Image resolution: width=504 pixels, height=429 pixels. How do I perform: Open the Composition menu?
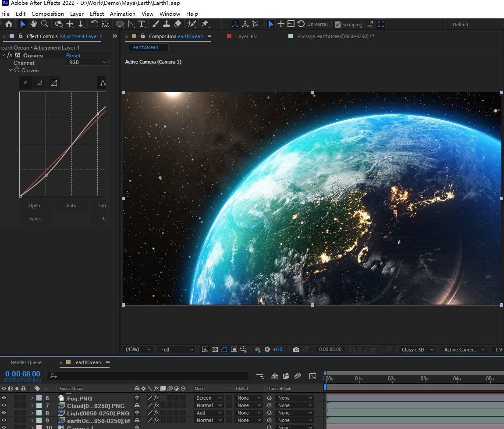[48, 14]
